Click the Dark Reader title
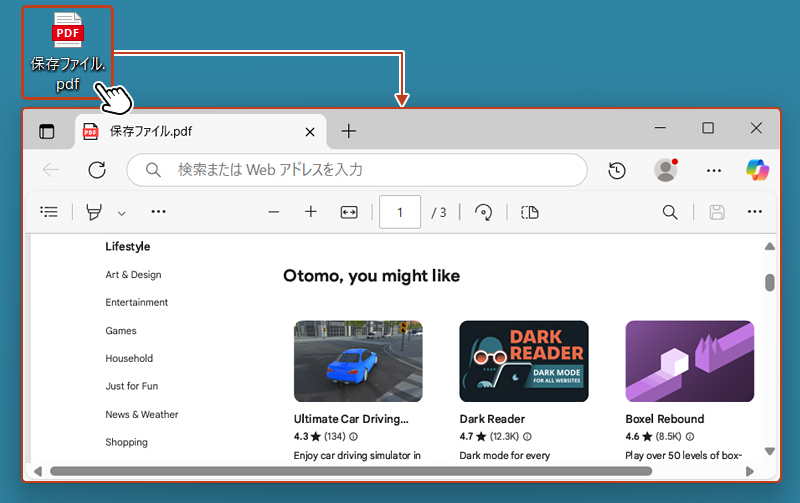 [492, 419]
